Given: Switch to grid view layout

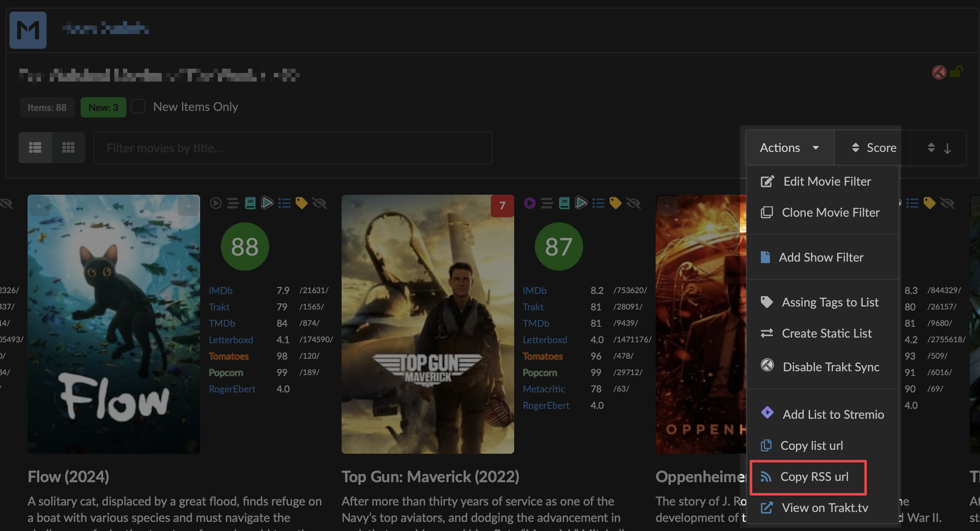Looking at the screenshot, I should [x=68, y=148].
